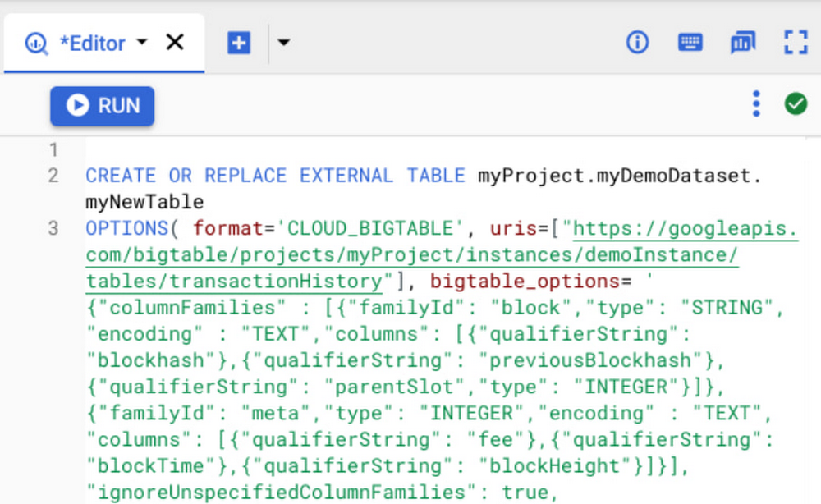The width and height of the screenshot is (821, 504).
Task: Expand the overflow options menu
Action: point(755,103)
